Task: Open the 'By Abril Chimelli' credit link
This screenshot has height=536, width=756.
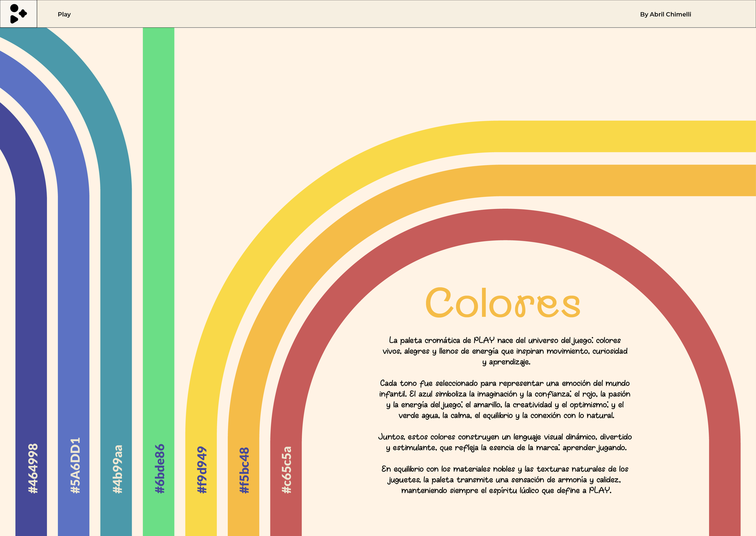Action: [665, 14]
